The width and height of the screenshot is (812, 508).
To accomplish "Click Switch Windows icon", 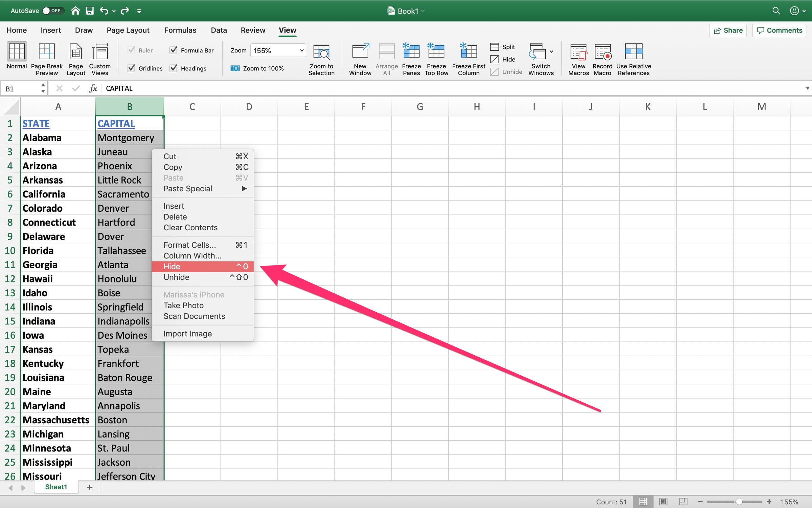I will tap(538, 51).
